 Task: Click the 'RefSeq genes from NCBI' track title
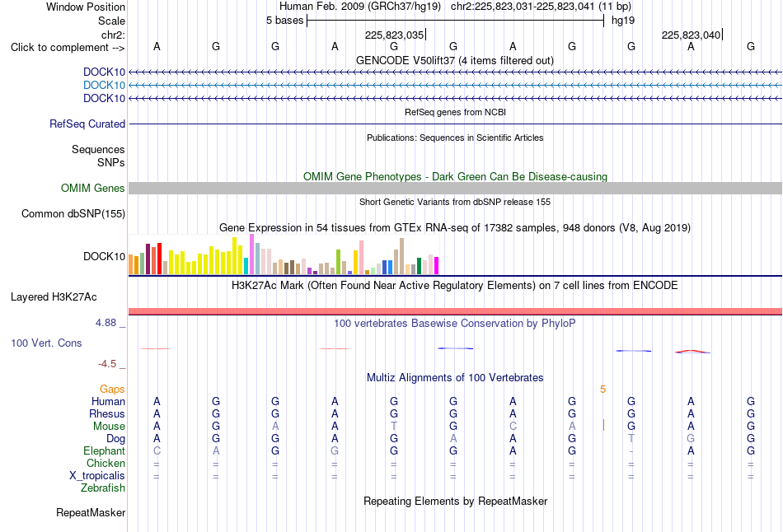click(455, 112)
